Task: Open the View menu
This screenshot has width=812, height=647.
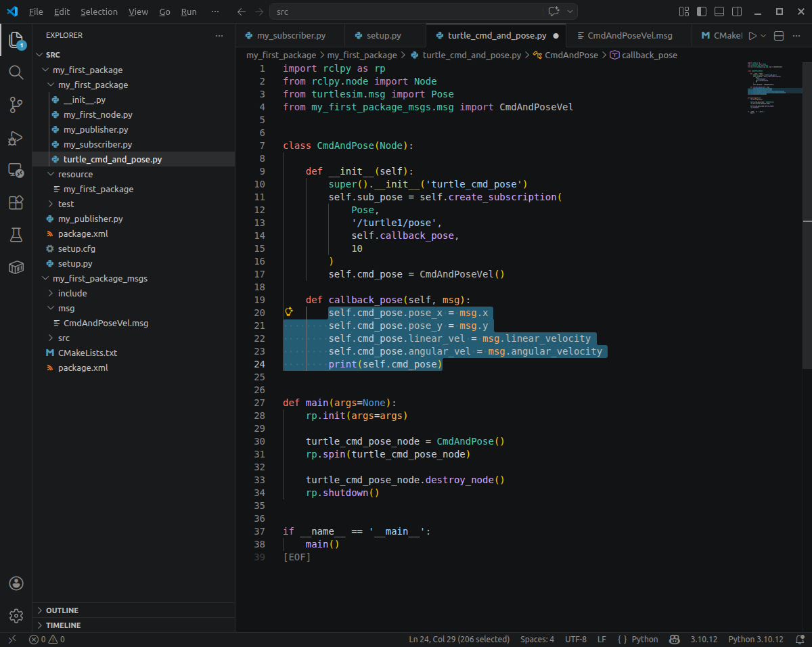Action: click(138, 12)
